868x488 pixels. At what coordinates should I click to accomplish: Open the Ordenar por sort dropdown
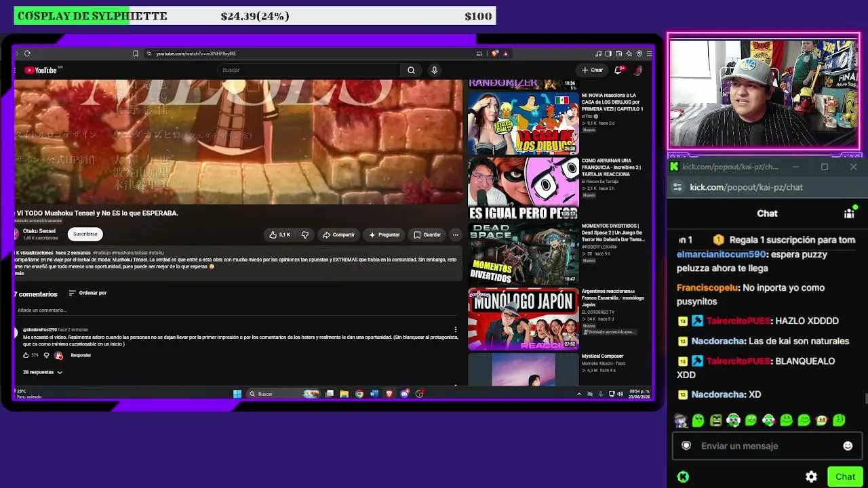pyautogui.click(x=87, y=293)
